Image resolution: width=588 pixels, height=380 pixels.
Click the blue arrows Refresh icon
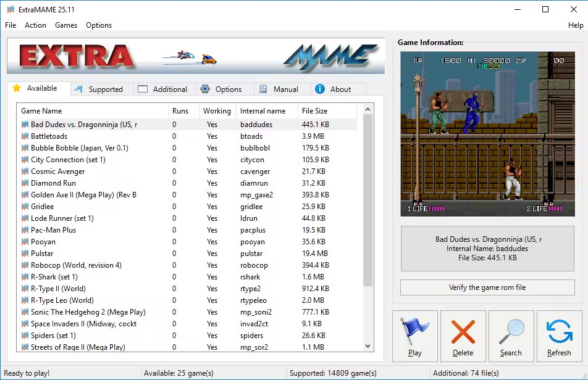click(x=559, y=331)
